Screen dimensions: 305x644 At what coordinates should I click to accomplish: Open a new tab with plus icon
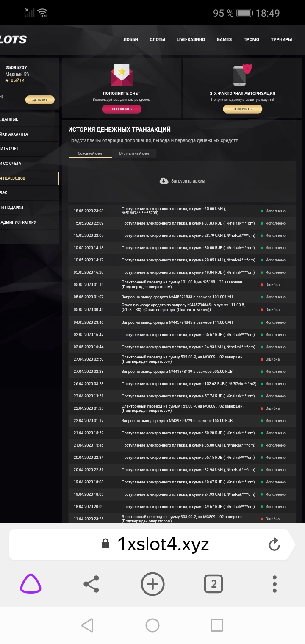152,584
